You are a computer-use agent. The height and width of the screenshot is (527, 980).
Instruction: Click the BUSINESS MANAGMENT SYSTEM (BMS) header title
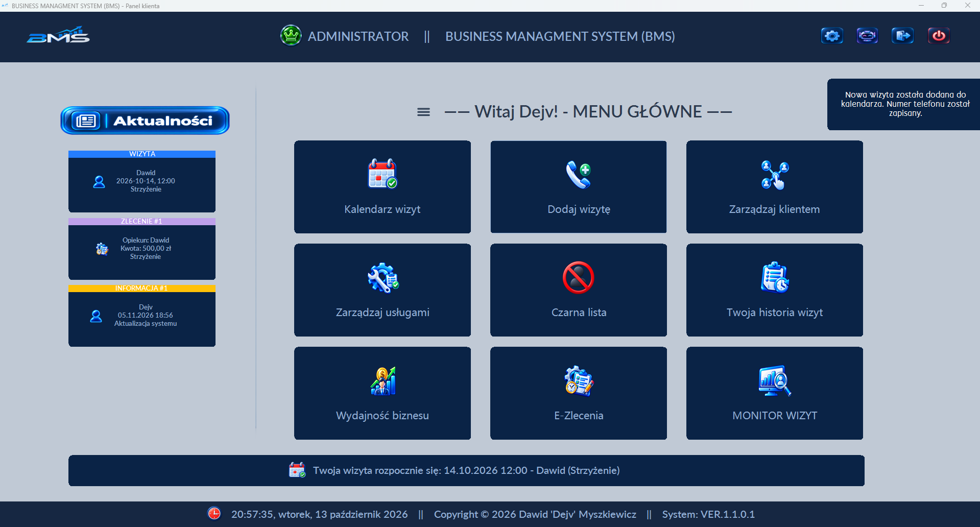coord(560,36)
